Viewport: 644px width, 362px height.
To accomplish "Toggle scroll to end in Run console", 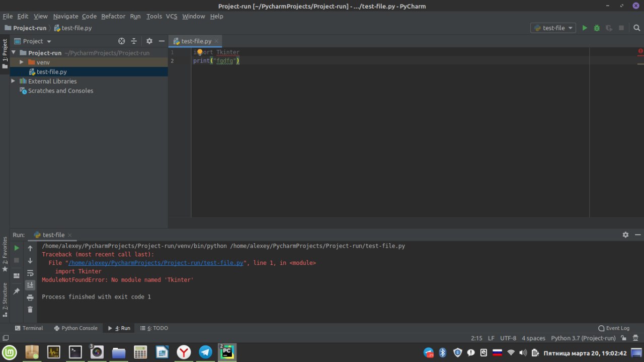I will point(30,285).
